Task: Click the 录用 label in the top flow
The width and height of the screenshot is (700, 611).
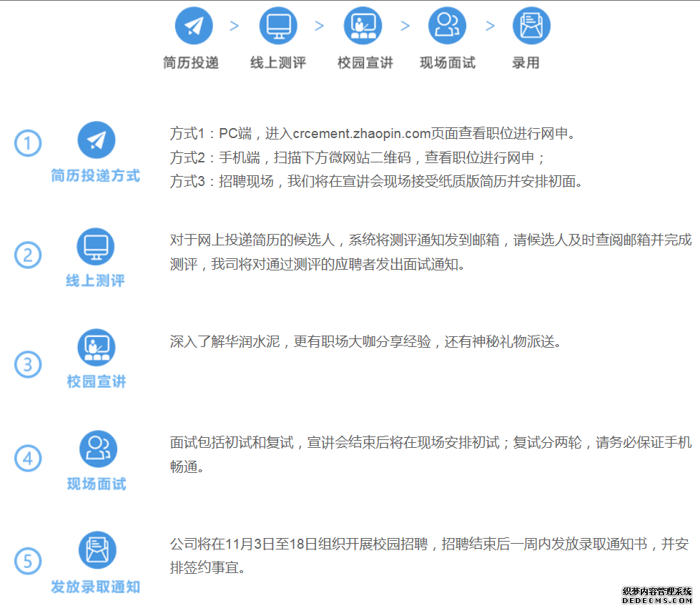Action: (526, 62)
